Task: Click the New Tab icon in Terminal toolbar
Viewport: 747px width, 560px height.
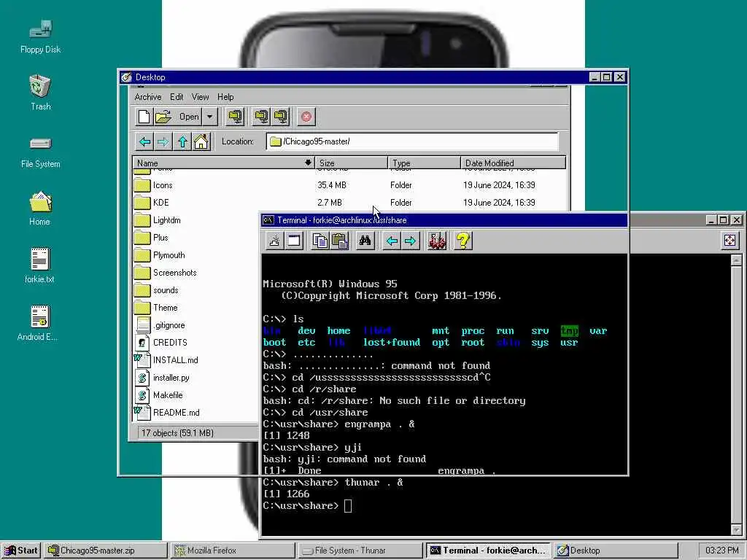Action: point(274,241)
